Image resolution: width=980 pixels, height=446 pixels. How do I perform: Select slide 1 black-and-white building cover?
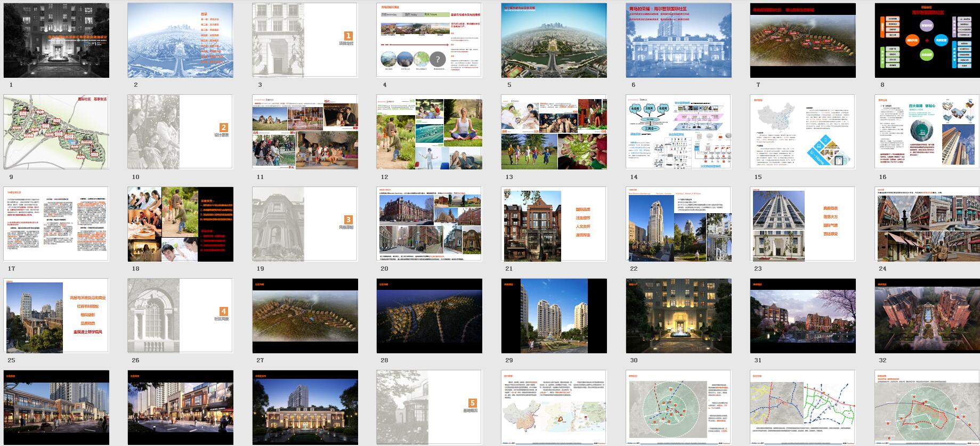(x=56, y=40)
